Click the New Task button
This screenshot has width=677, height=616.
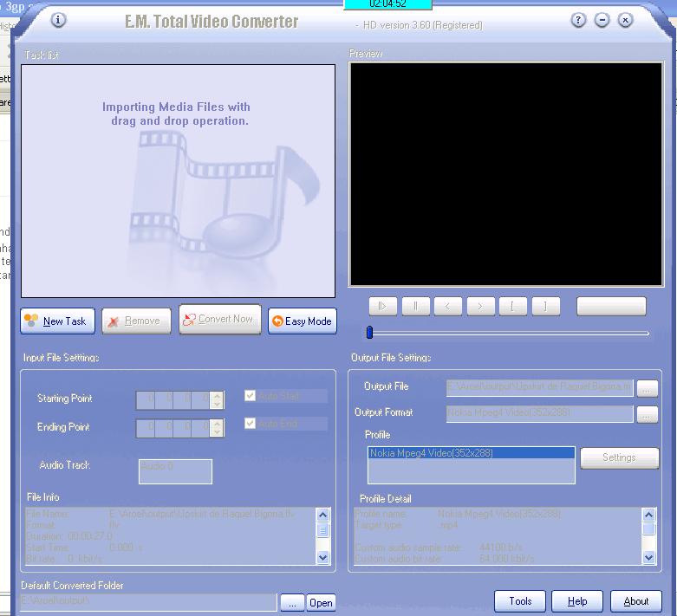[58, 321]
